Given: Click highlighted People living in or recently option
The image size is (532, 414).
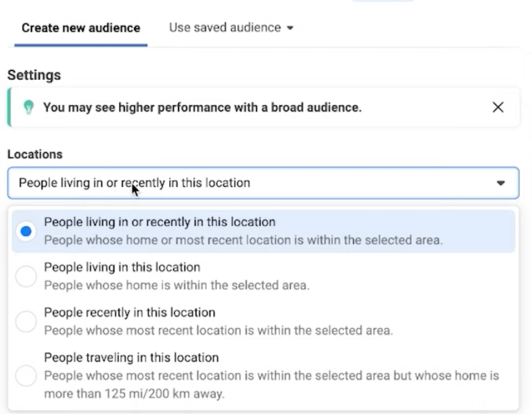Looking at the screenshot, I should tap(263, 231).
